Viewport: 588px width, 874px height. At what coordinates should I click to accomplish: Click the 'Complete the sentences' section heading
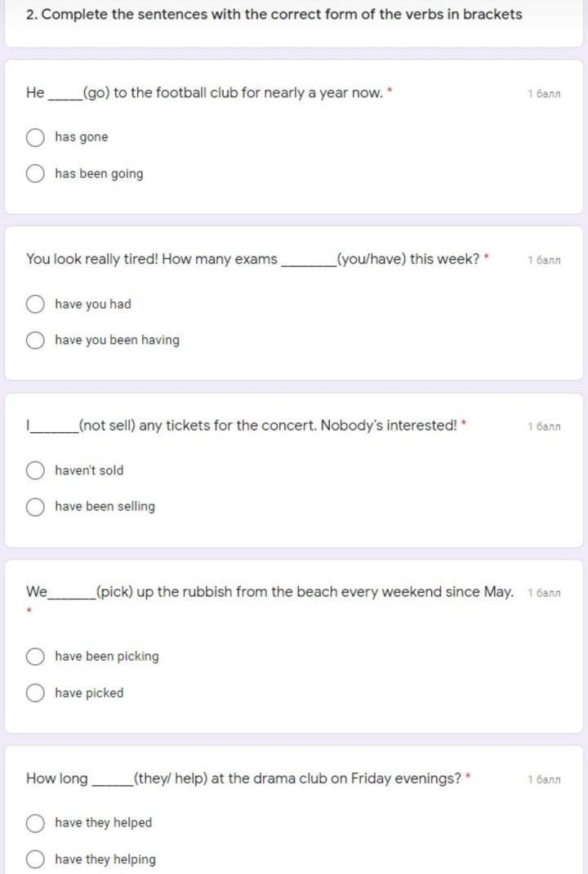coord(274,15)
